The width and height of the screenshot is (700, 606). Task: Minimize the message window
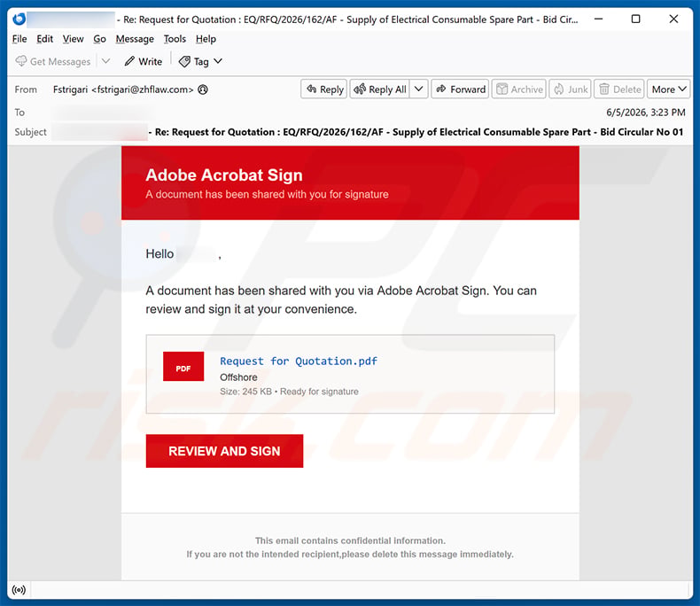click(x=599, y=19)
